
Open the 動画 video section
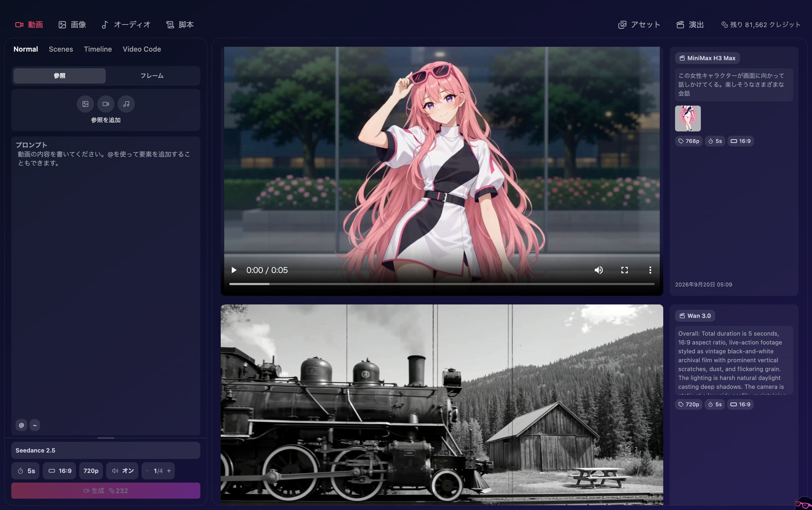point(29,25)
